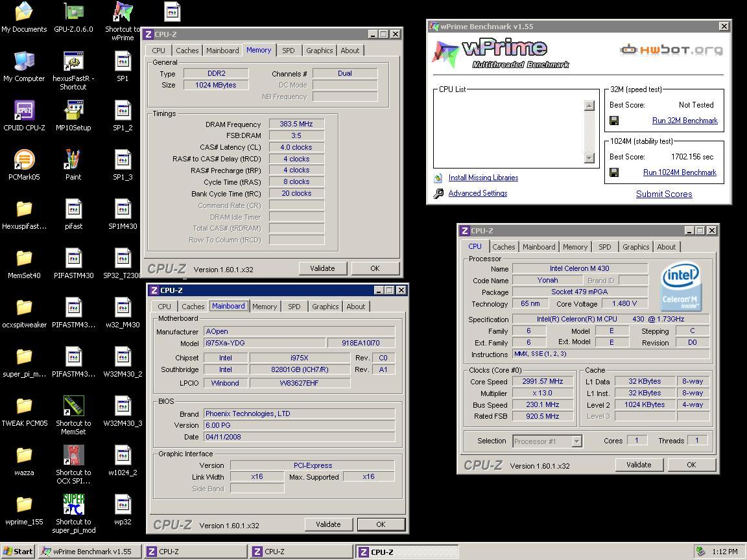Viewport: 747px width, 560px height.
Task: Select the hexusFastR Shortcut icon
Action: (x=73, y=71)
